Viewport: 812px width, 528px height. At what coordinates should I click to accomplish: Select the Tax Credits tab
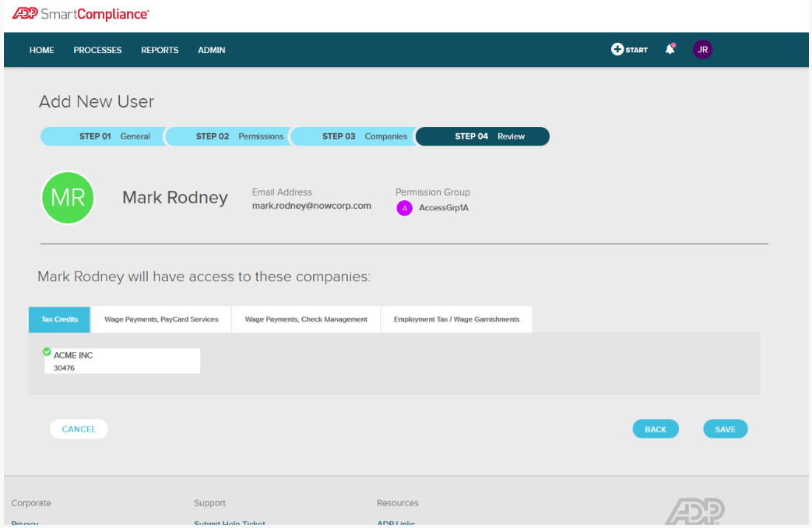pyautogui.click(x=60, y=319)
